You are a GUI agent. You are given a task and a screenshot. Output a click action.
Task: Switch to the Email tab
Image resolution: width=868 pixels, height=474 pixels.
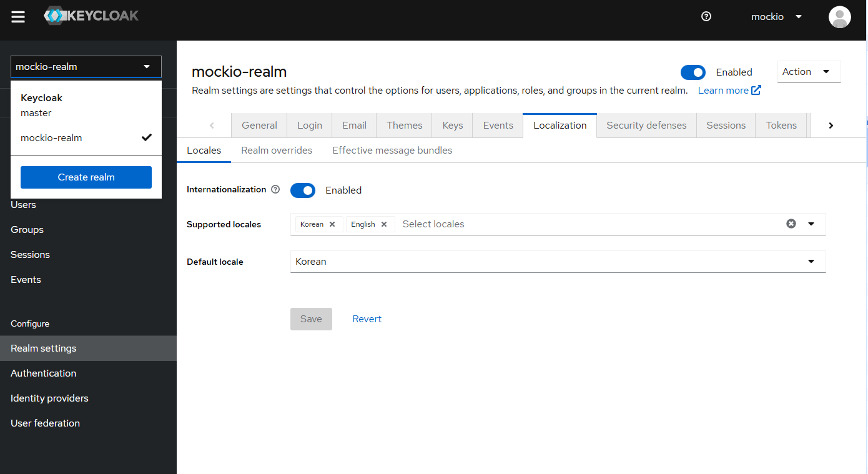tap(354, 126)
